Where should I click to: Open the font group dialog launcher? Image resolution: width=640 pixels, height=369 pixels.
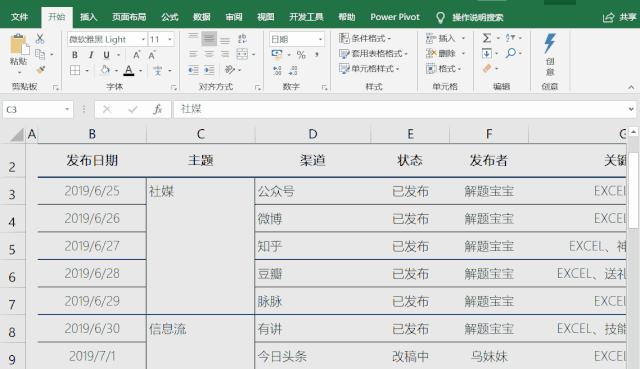174,87
